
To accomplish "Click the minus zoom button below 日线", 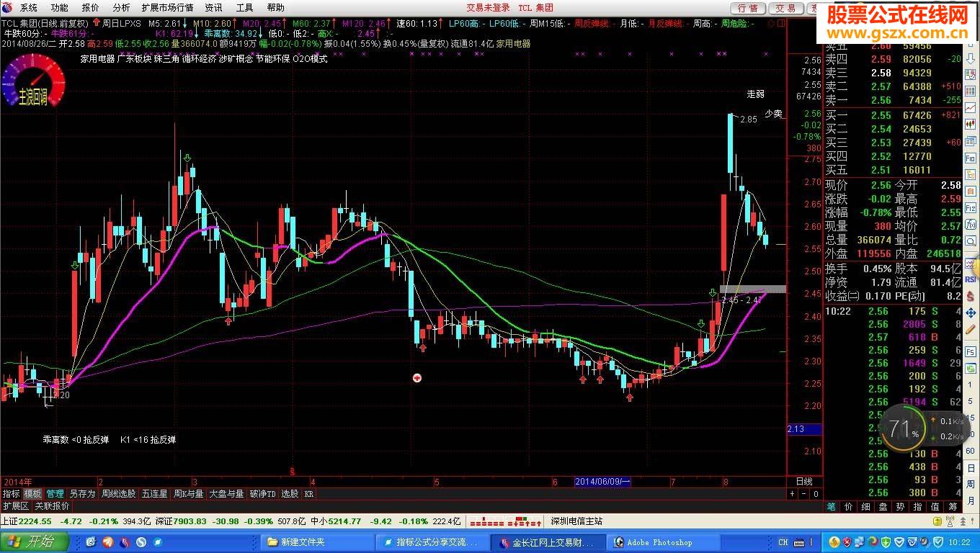I will tap(804, 494).
